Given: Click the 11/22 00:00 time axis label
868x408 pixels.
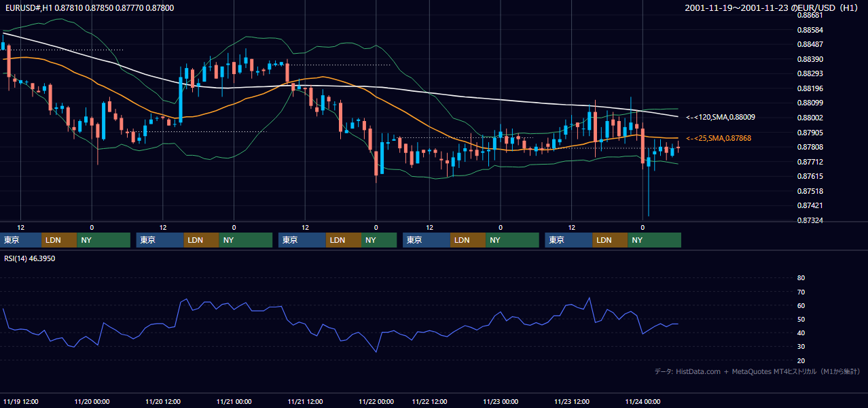Looking at the screenshot, I should click(x=376, y=401).
